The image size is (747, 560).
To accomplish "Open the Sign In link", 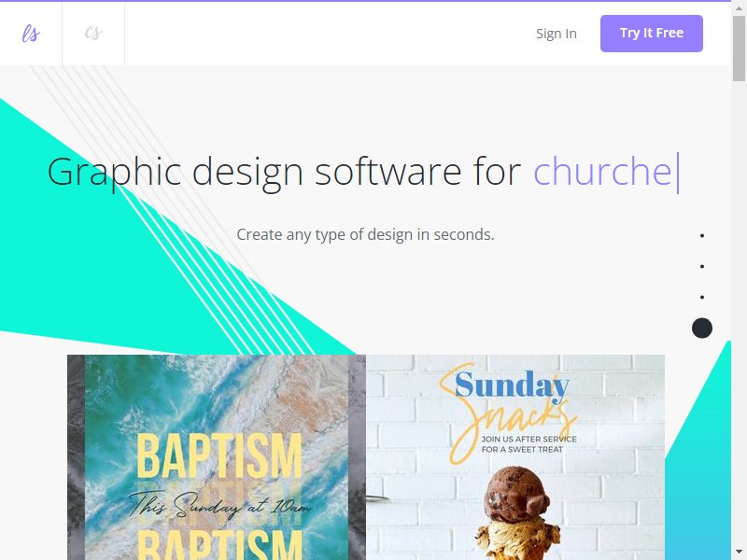I will (x=556, y=34).
